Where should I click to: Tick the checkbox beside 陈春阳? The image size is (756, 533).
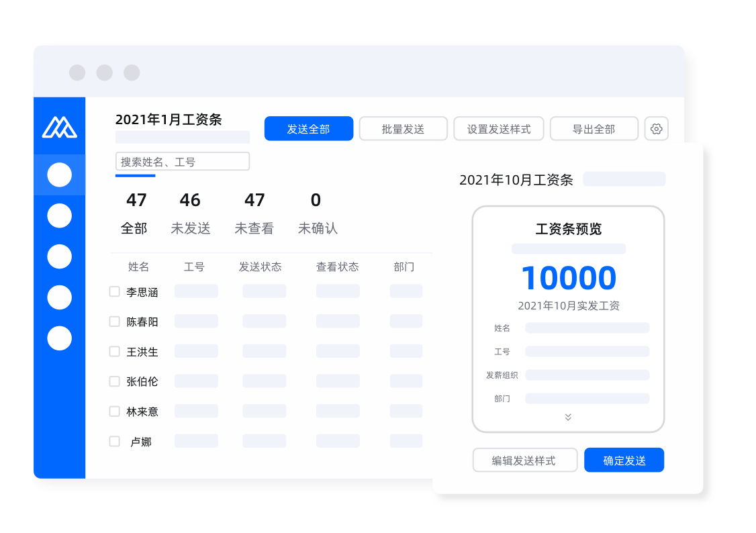(114, 322)
